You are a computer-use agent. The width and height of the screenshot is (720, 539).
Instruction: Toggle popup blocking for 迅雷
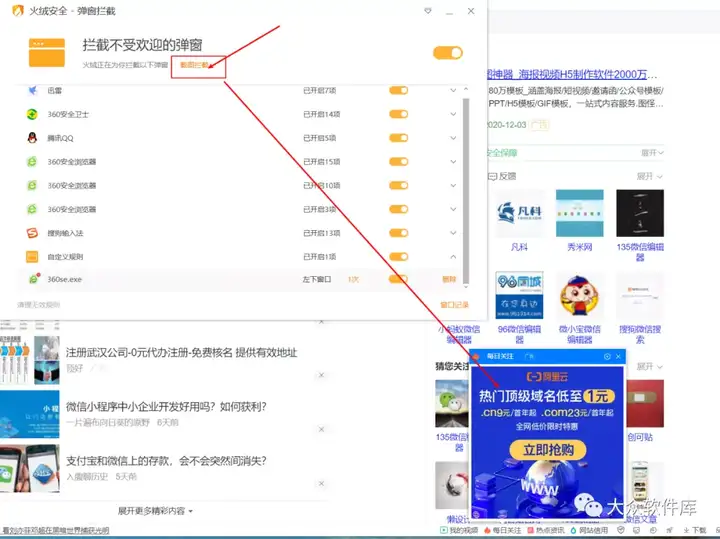[x=399, y=90]
